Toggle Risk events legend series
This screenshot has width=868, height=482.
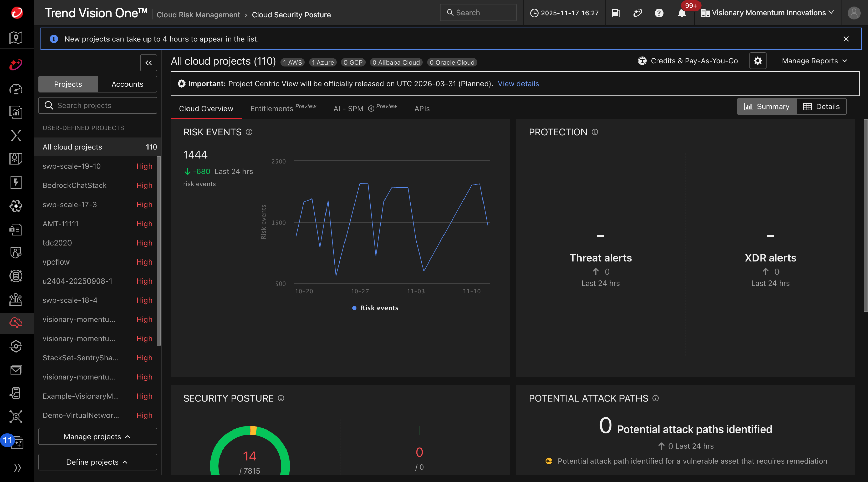click(375, 308)
